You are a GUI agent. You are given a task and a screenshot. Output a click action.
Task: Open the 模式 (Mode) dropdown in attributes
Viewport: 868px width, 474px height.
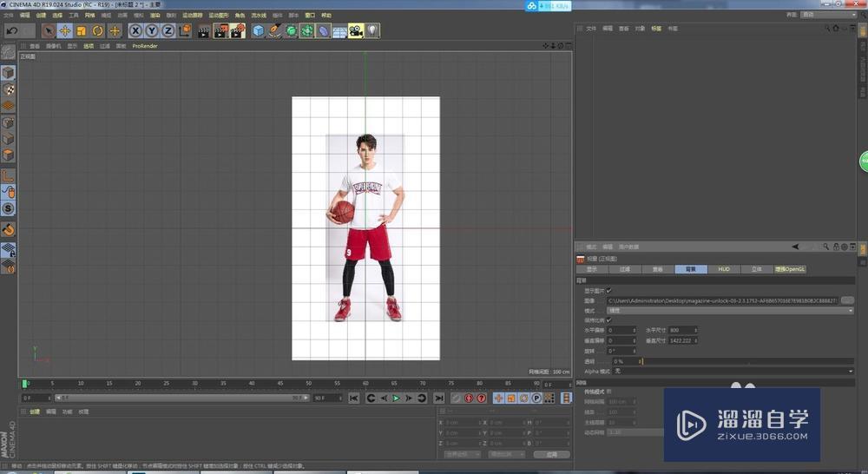point(730,311)
